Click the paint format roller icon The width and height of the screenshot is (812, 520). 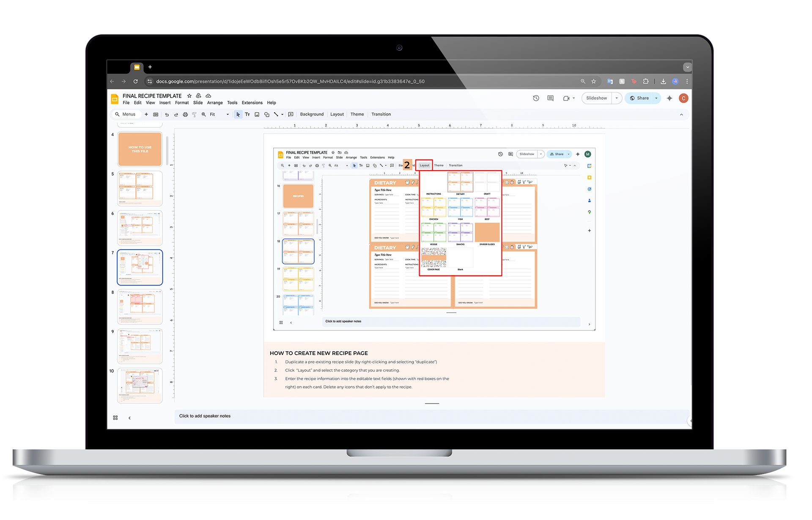coord(194,114)
